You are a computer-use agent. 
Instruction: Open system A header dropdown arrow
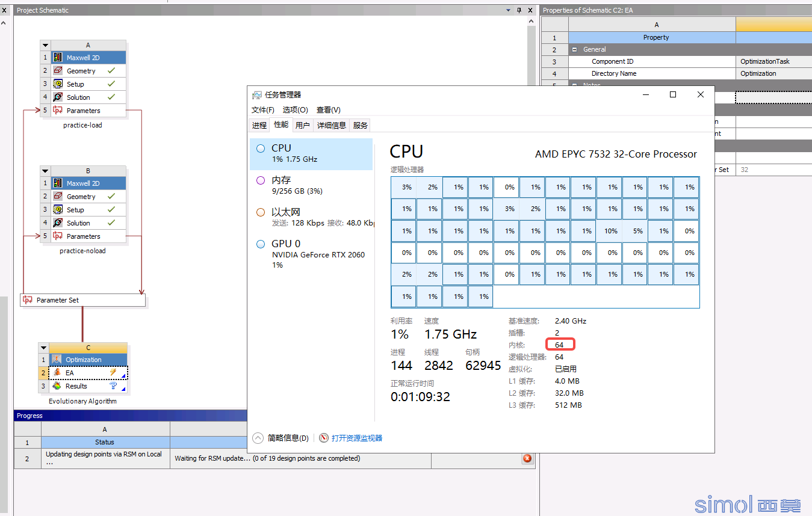[45, 45]
